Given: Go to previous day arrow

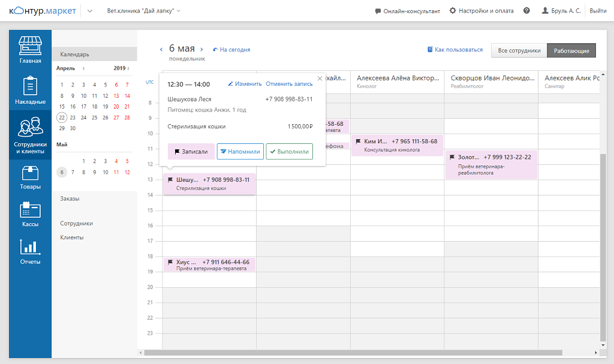Looking at the screenshot, I should point(161,49).
